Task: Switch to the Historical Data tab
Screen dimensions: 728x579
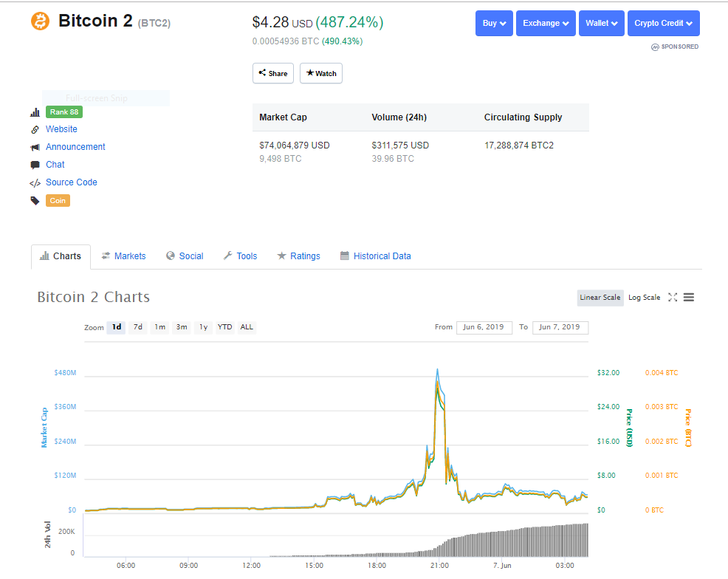Action: click(x=376, y=256)
